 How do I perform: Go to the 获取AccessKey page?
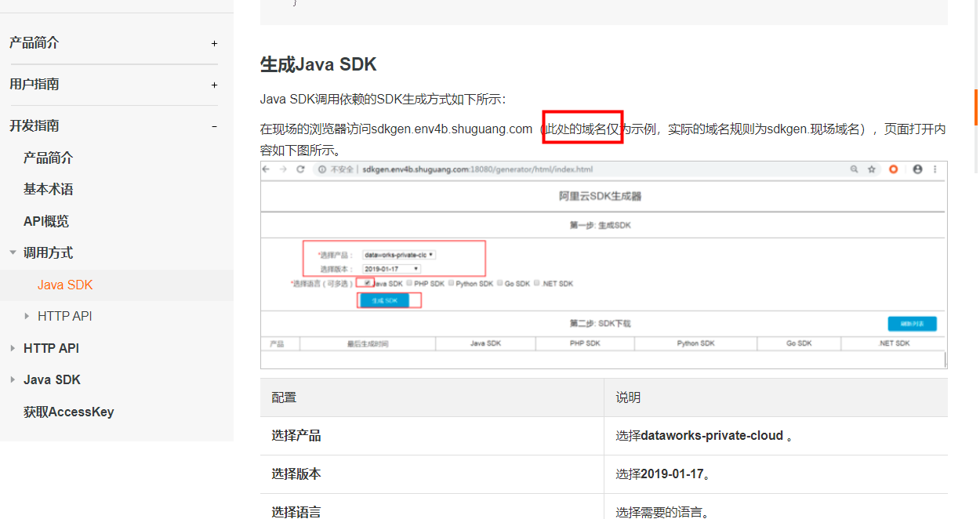(x=68, y=412)
